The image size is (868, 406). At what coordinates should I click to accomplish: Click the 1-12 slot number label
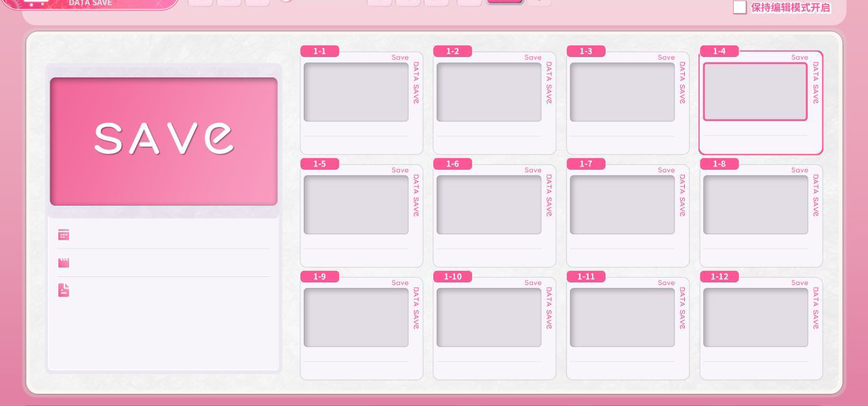719,277
